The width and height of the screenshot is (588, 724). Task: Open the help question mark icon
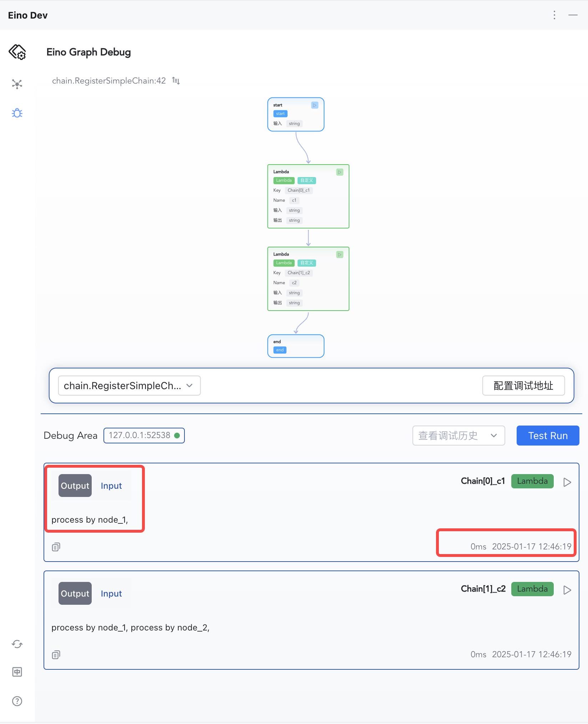click(17, 701)
